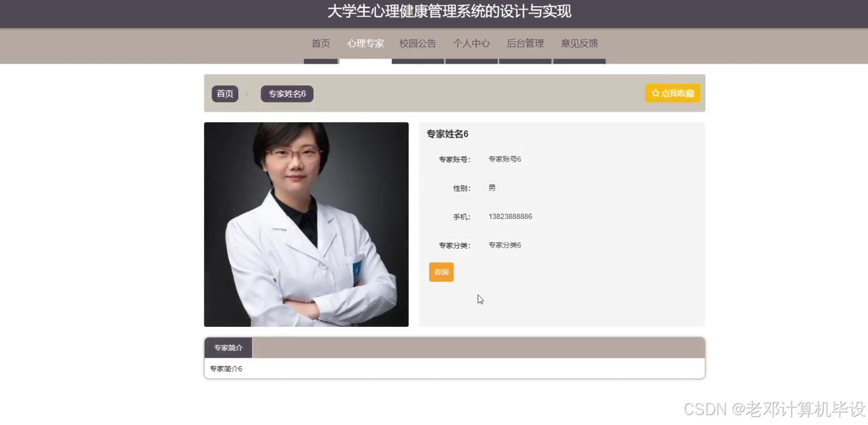Click the 咨询 consult button

coord(441,271)
